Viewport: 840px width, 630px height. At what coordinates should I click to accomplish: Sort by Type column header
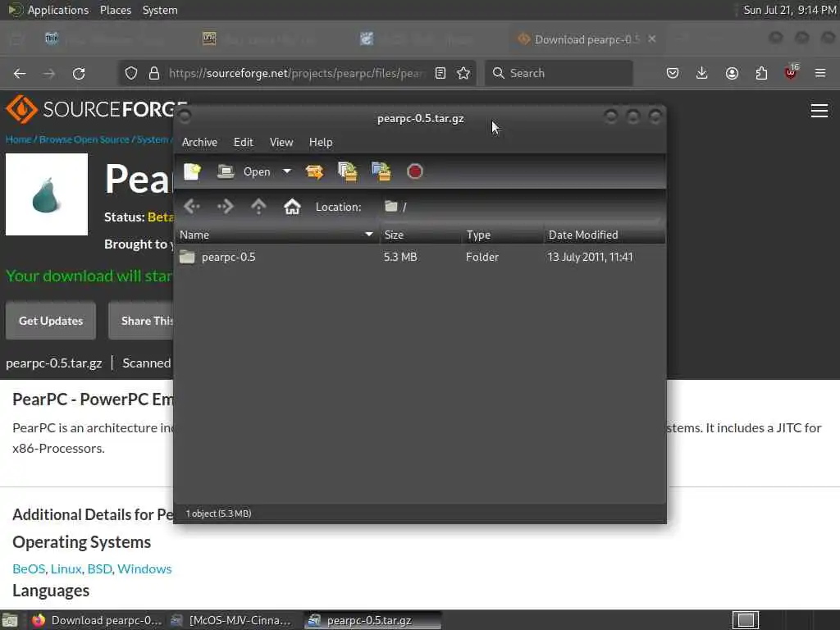coord(503,235)
